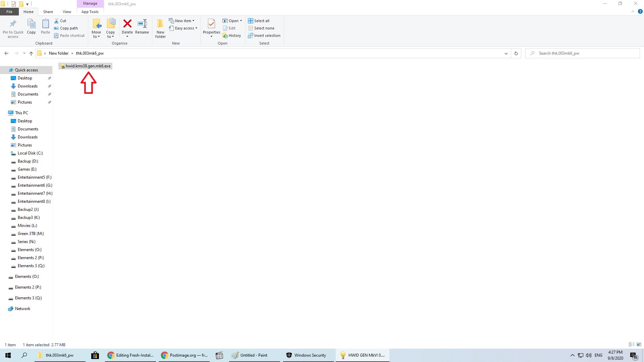
Task: Switch to large icons view in status bar
Action: [x=639, y=345]
